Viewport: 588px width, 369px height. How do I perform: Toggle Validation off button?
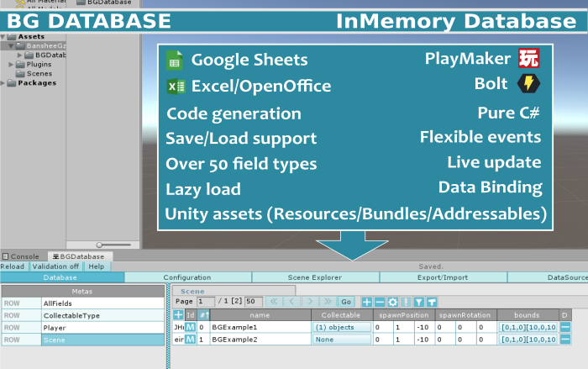[x=56, y=266]
